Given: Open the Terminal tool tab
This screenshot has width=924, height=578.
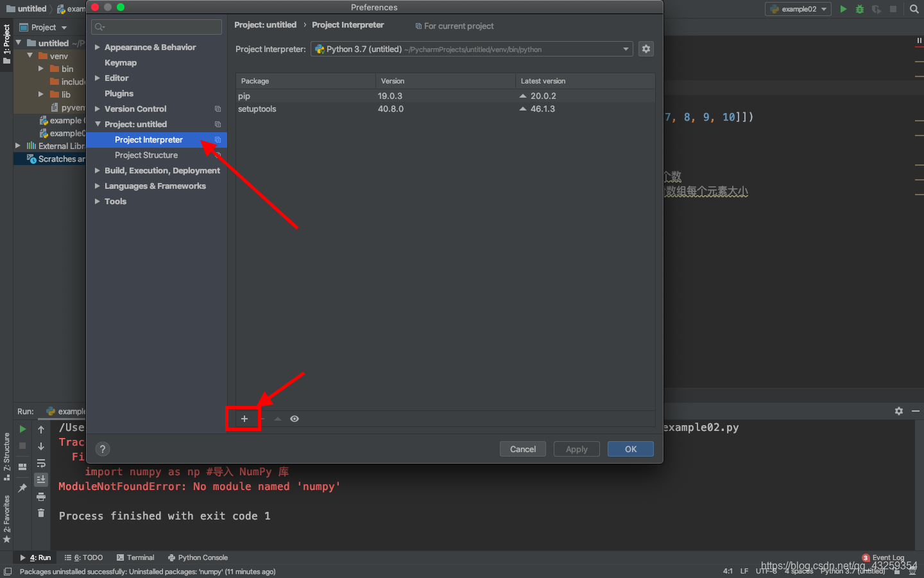Looking at the screenshot, I should [135, 557].
